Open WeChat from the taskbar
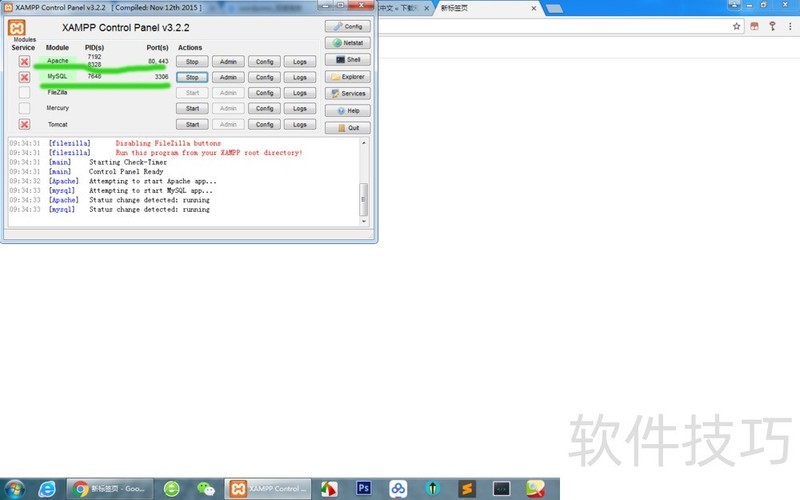Image resolution: width=800 pixels, height=500 pixels. pyautogui.click(x=206, y=489)
